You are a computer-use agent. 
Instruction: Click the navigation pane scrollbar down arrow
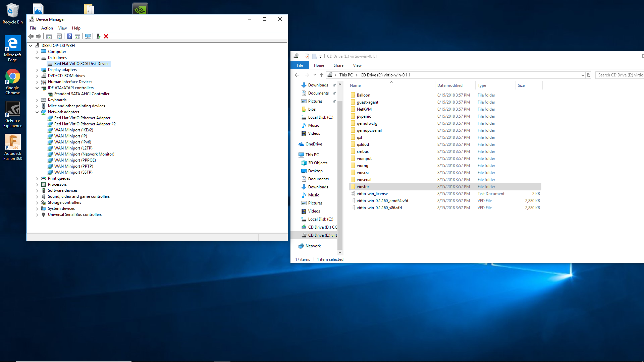click(340, 253)
